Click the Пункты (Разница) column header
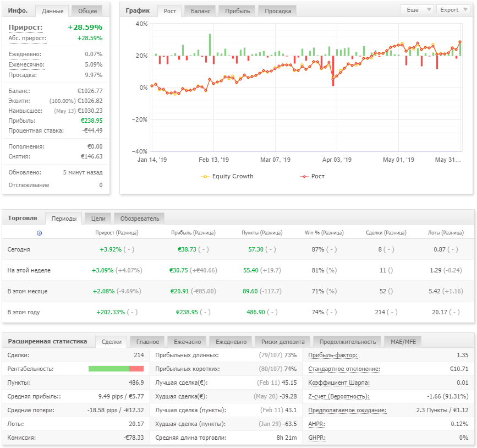The width and height of the screenshot is (477, 448). (x=262, y=233)
